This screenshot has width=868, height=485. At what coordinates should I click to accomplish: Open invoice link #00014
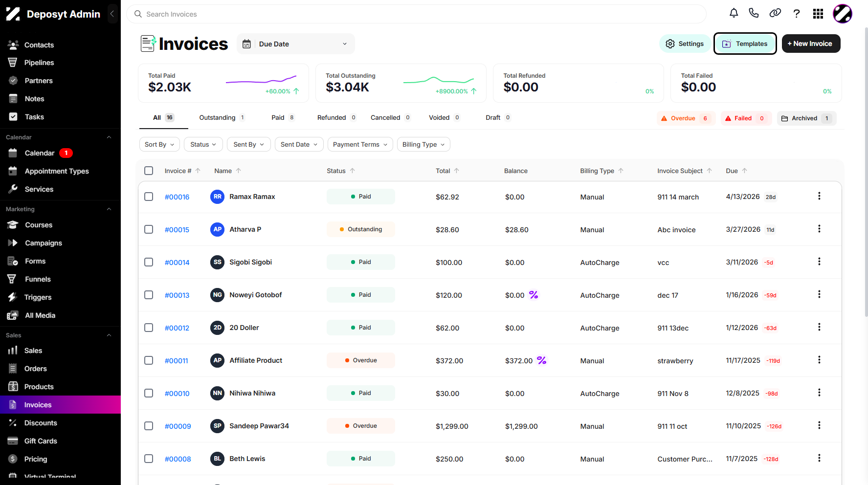[x=177, y=263]
